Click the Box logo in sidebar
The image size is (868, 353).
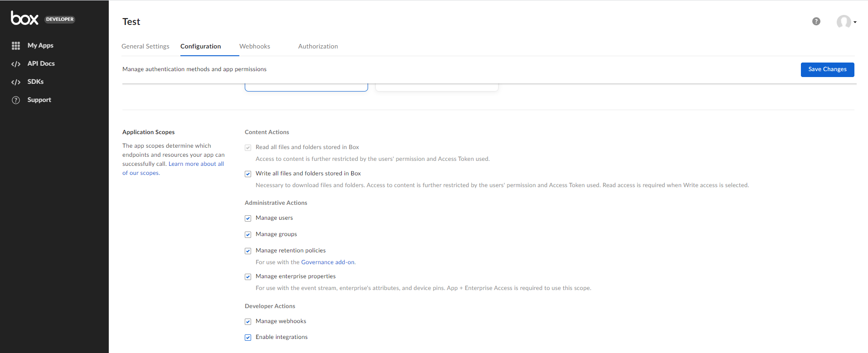[24, 18]
